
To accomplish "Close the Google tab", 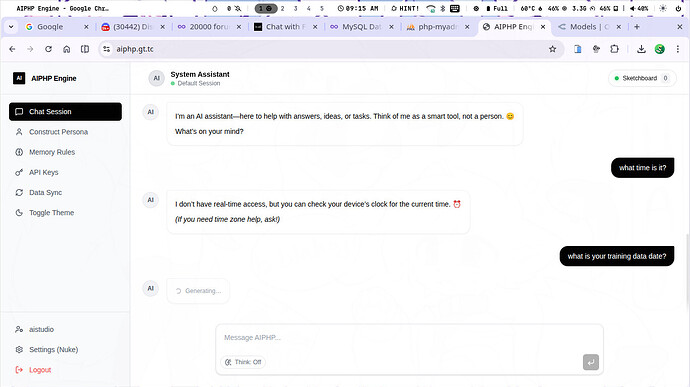I will coord(86,27).
